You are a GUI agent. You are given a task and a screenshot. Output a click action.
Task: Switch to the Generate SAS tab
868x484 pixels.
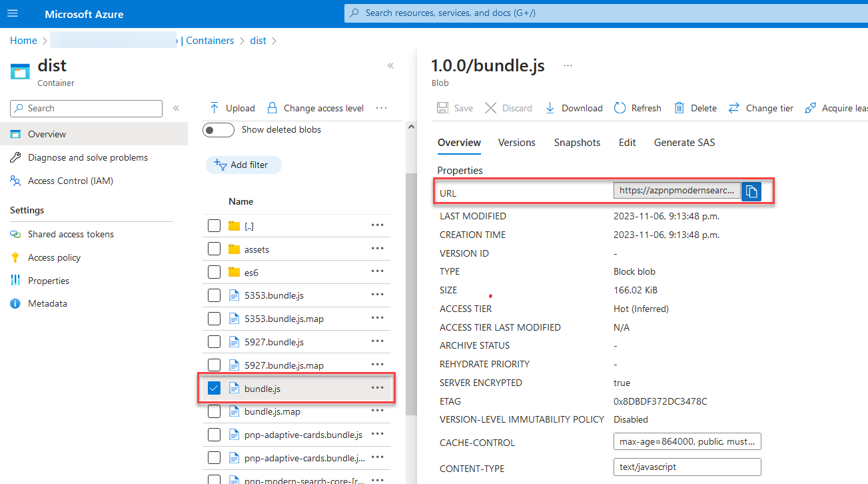tap(685, 143)
